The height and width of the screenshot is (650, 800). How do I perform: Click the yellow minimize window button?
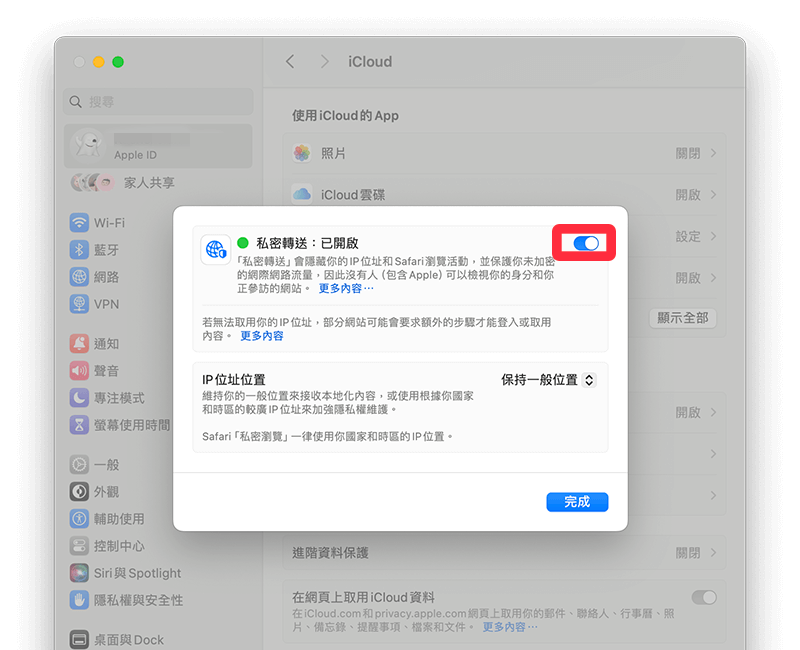(98, 62)
